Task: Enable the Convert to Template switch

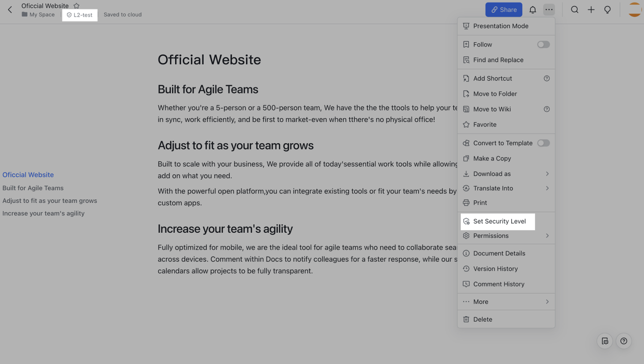Action: (x=543, y=143)
